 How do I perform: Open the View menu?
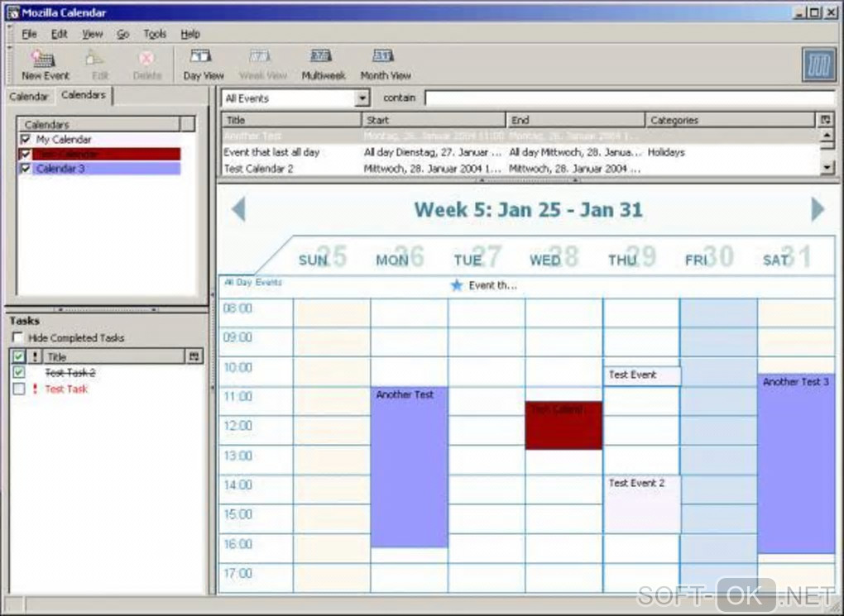[92, 34]
